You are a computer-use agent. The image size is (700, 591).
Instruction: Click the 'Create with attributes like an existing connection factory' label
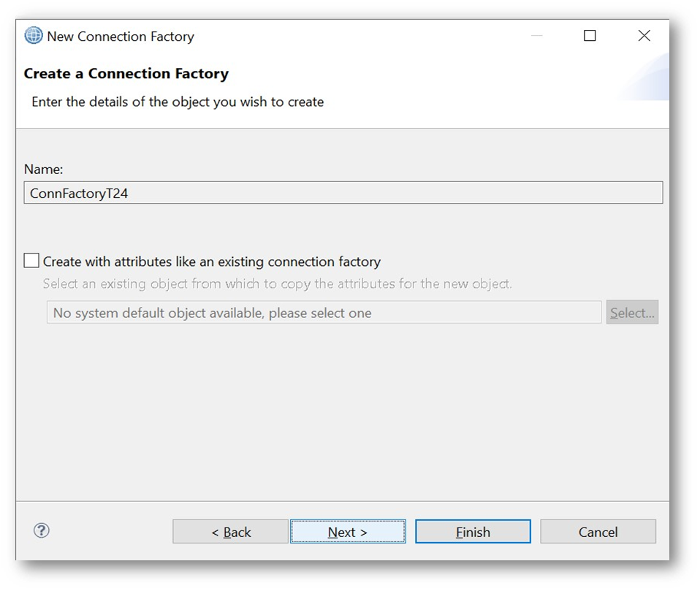pyautogui.click(x=212, y=262)
